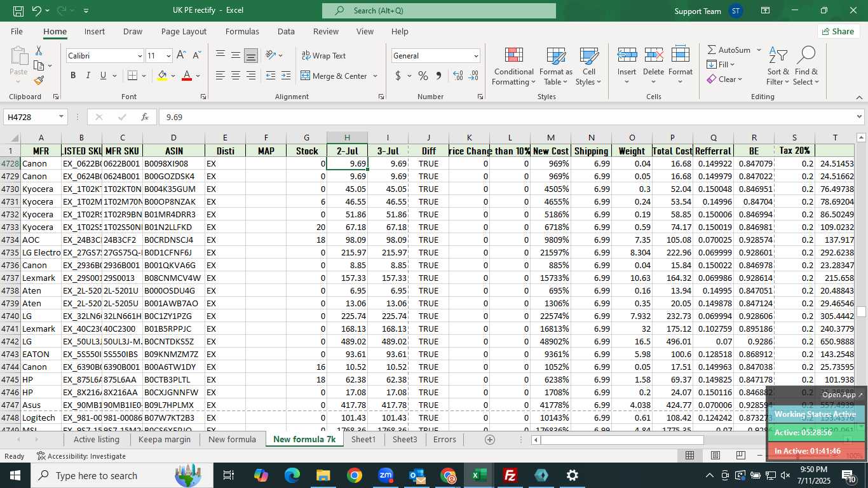
Task: Click the Center text alignment icon
Action: click(235, 76)
